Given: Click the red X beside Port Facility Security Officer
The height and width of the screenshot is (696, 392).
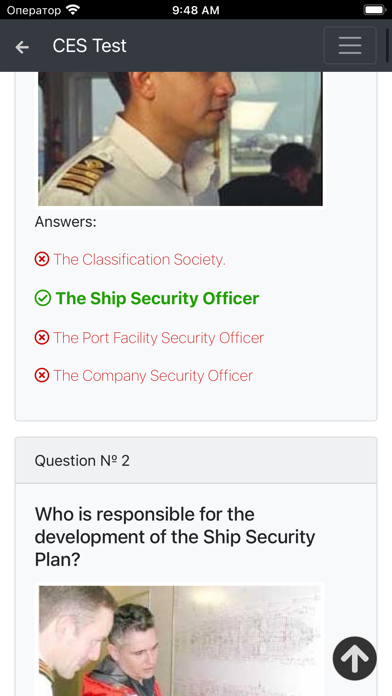Looking at the screenshot, I should [42, 338].
